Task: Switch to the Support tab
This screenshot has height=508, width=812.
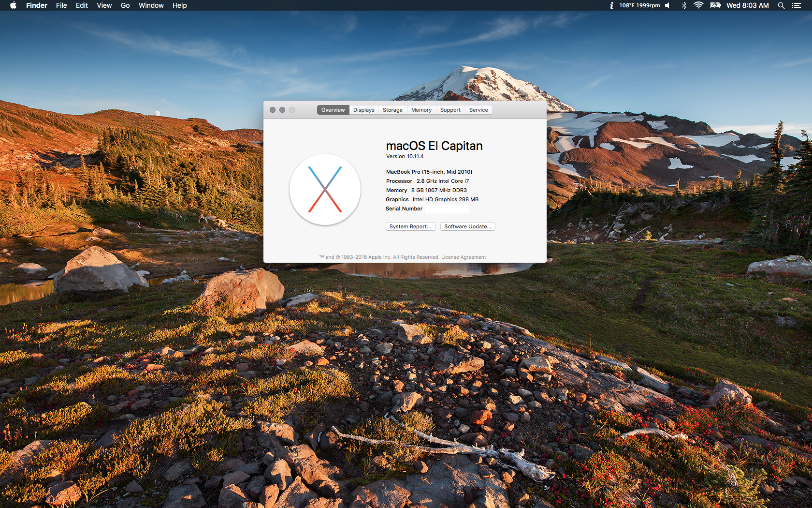Action: 450,110
